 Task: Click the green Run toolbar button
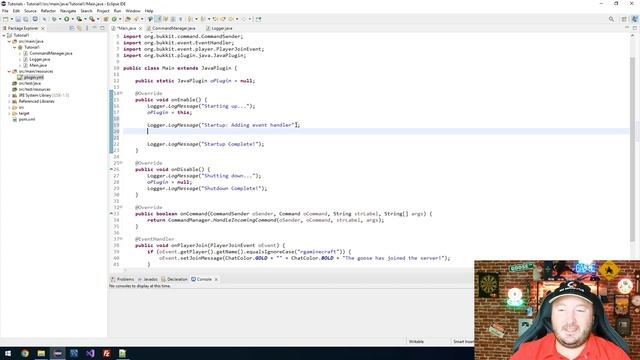pos(67,19)
